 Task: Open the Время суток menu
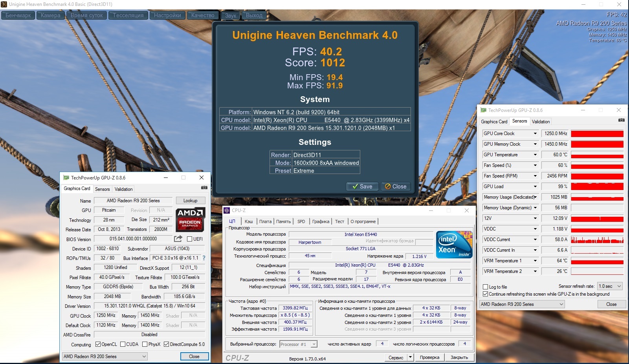(87, 15)
